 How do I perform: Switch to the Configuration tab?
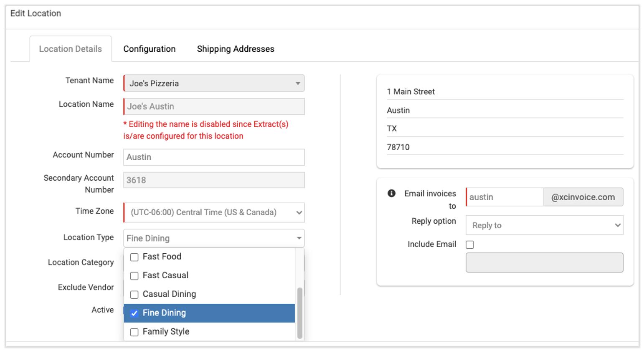(149, 49)
